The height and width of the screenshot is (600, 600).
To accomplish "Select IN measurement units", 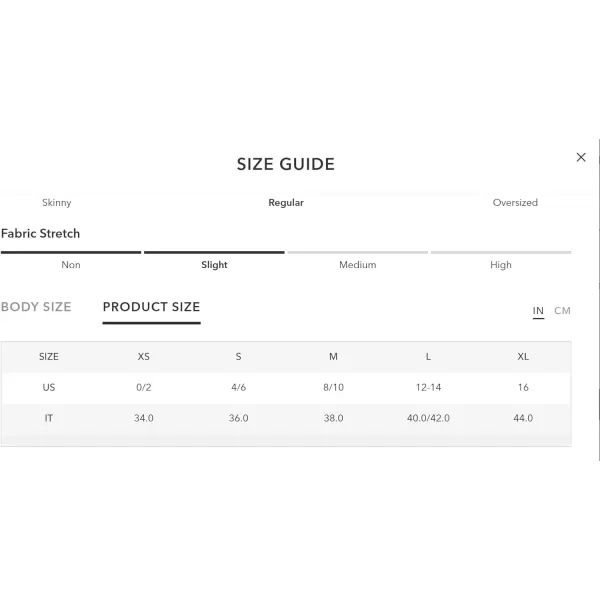I will 538,311.
